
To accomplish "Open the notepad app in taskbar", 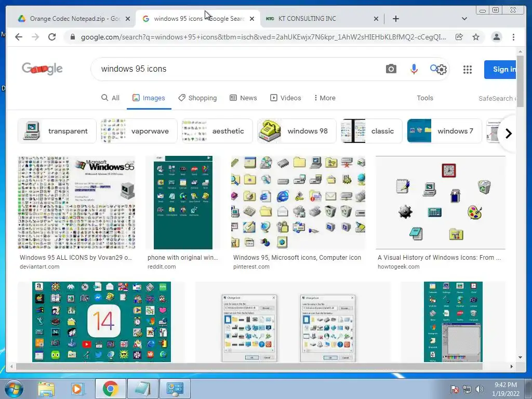I will 142,389.
